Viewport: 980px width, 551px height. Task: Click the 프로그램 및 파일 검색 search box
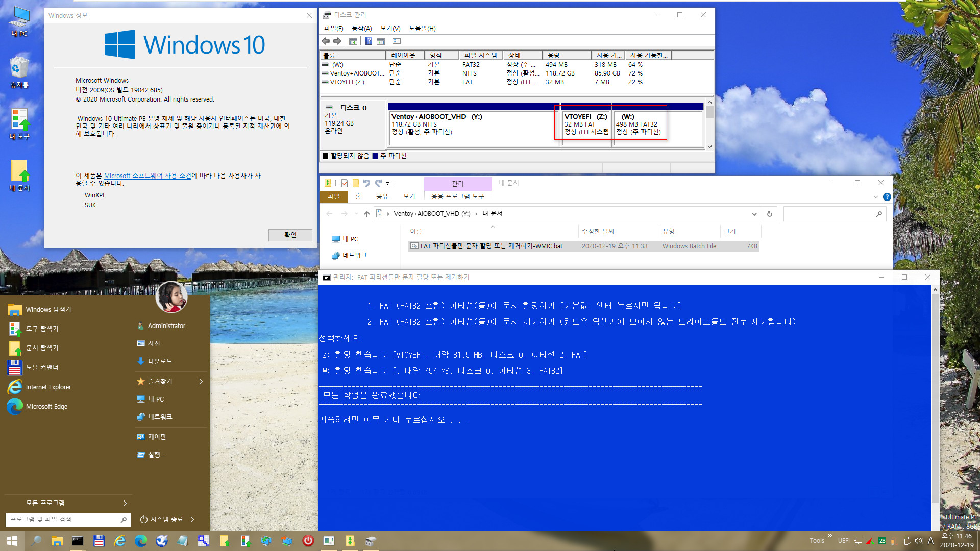[x=68, y=519]
